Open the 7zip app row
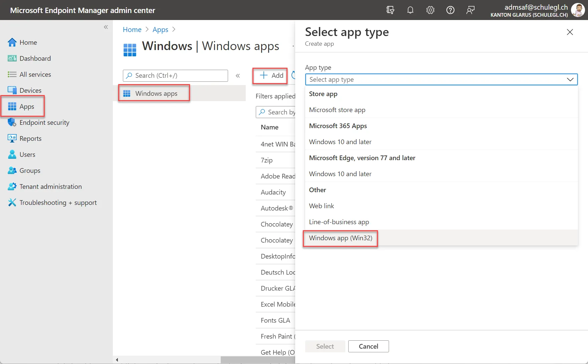Screen dimensions: 588x364 [x=275, y=160]
